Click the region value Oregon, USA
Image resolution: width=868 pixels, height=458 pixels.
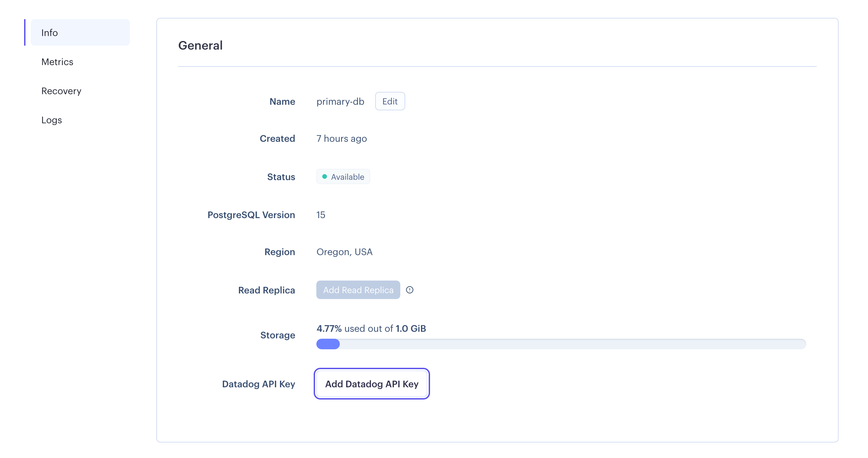pos(344,251)
